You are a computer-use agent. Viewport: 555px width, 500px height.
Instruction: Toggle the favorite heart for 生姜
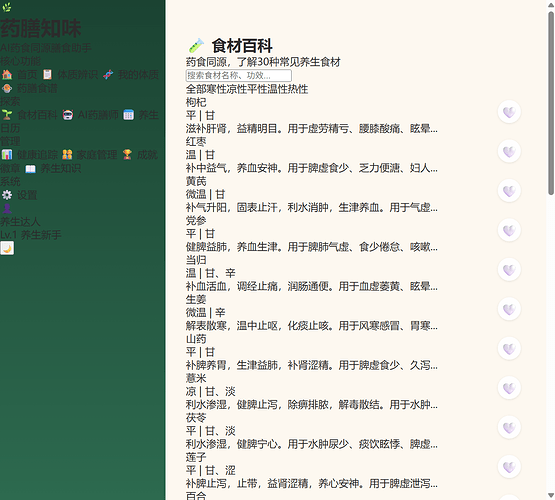[x=509, y=309]
